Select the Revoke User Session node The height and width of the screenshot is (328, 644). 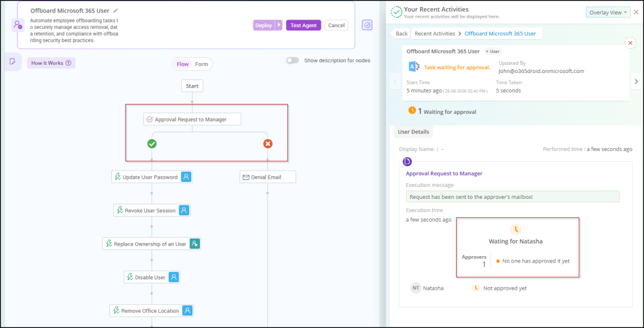point(152,210)
